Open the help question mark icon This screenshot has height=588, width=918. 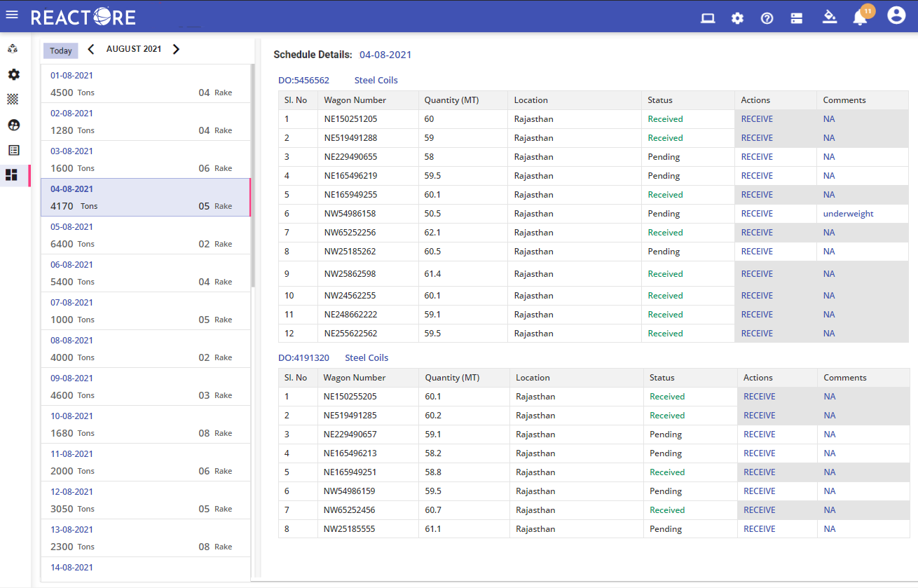pos(767,18)
